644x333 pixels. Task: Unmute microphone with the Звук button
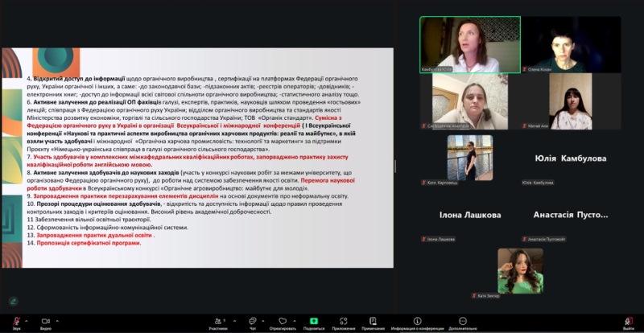(16, 323)
